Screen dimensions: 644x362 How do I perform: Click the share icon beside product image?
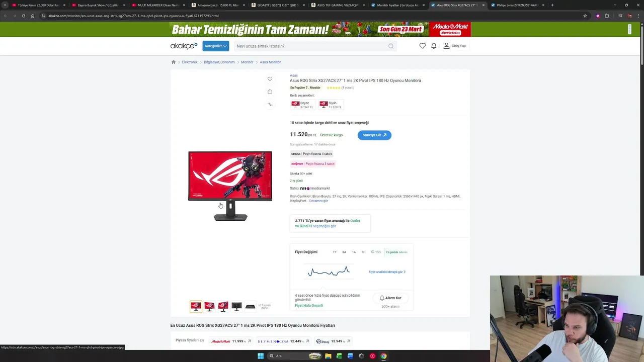[270, 92]
